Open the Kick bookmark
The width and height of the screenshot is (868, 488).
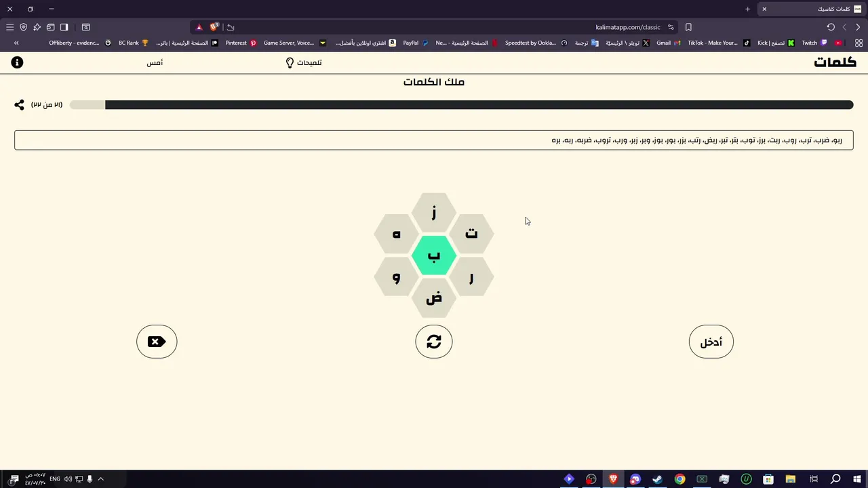coord(776,43)
